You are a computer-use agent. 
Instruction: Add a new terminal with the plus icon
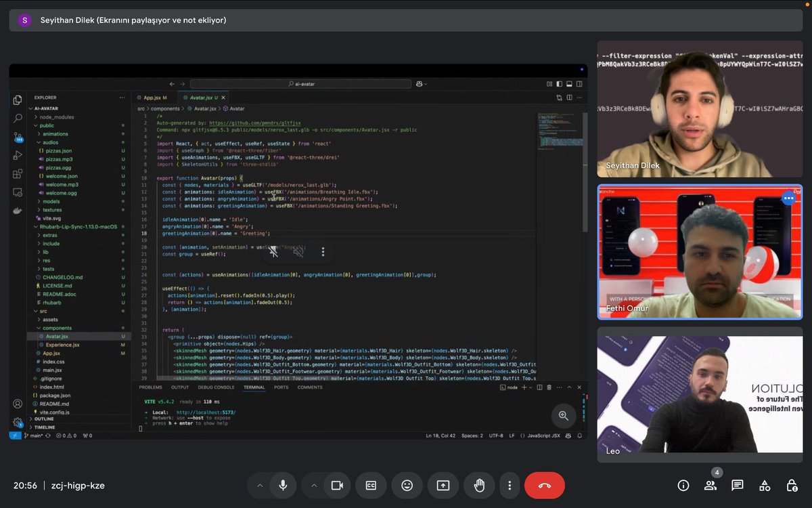523,387
